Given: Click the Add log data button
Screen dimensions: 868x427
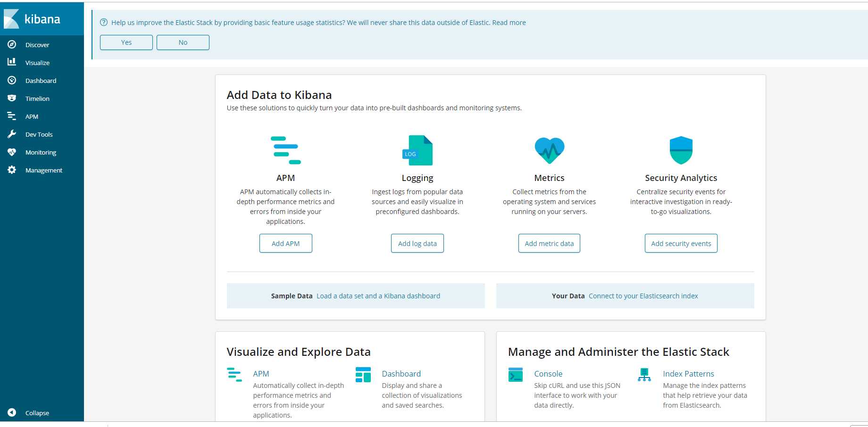Looking at the screenshot, I should point(417,243).
